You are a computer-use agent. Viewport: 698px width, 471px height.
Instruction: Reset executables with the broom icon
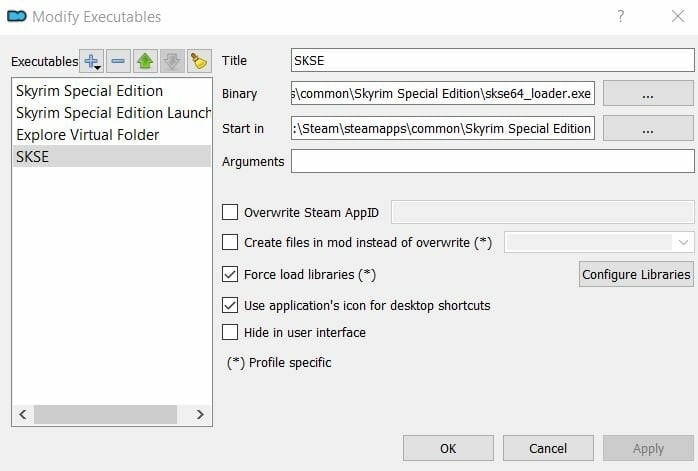(199, 61)
